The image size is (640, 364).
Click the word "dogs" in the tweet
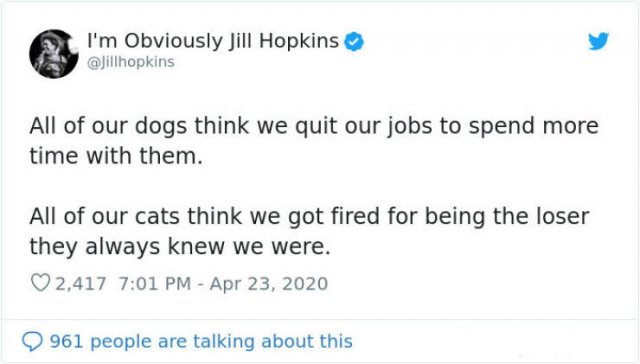161,126
